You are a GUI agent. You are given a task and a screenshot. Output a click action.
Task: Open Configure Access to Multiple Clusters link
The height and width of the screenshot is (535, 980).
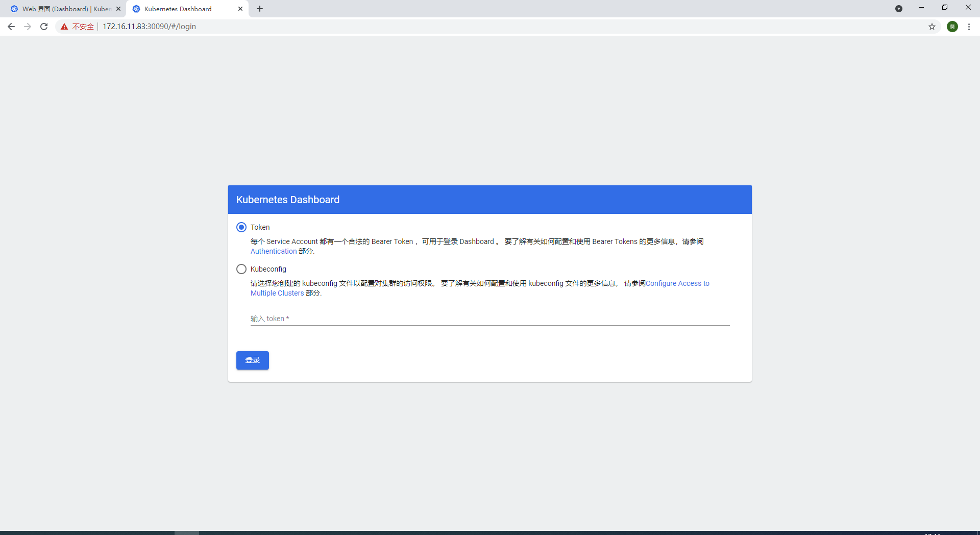coord(677,283)
